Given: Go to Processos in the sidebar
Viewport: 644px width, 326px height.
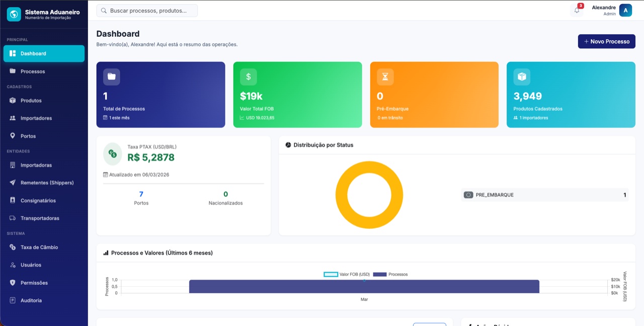Looking at the screenshot, I should point(44,71).
